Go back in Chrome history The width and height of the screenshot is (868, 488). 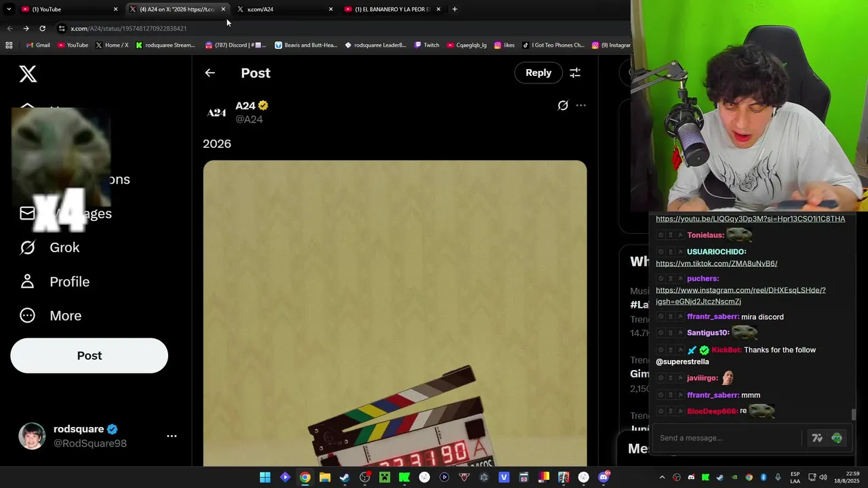tap(9, 28)
